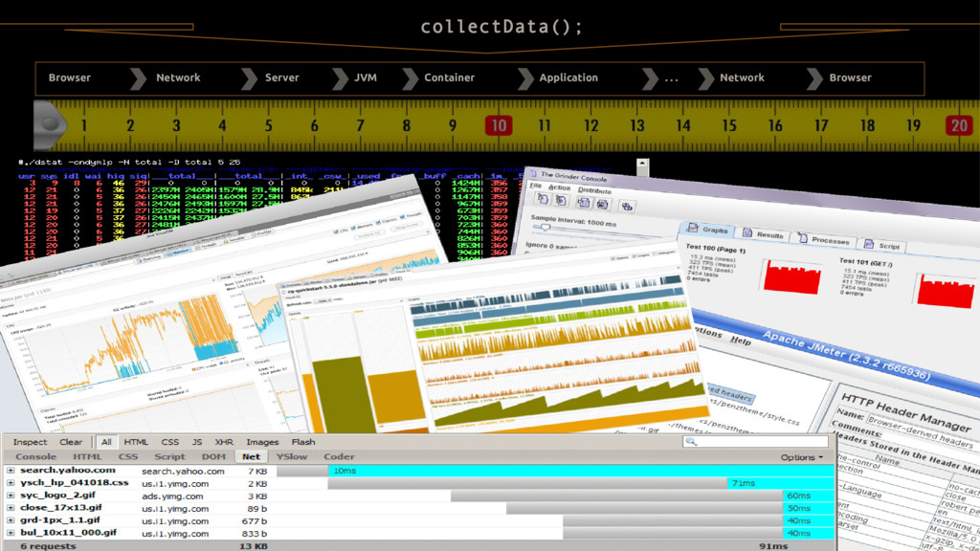Expand the search.yahoo.com request row
Screen dimensions: 980x551
[x=11, y=471]
